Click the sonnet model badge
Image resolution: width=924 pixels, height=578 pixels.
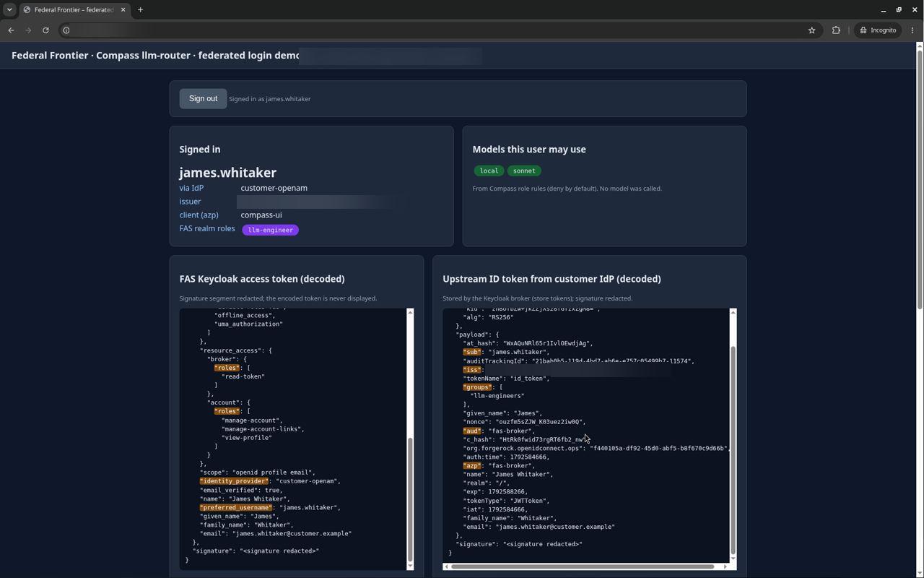coord(524,171)
